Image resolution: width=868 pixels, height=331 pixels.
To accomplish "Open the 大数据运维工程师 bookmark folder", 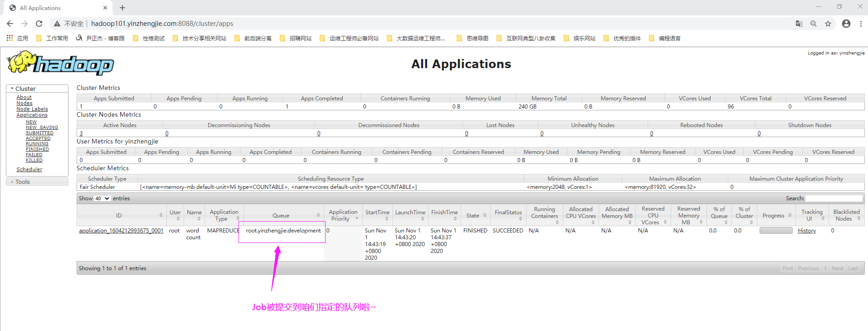I will pos(416,38).
